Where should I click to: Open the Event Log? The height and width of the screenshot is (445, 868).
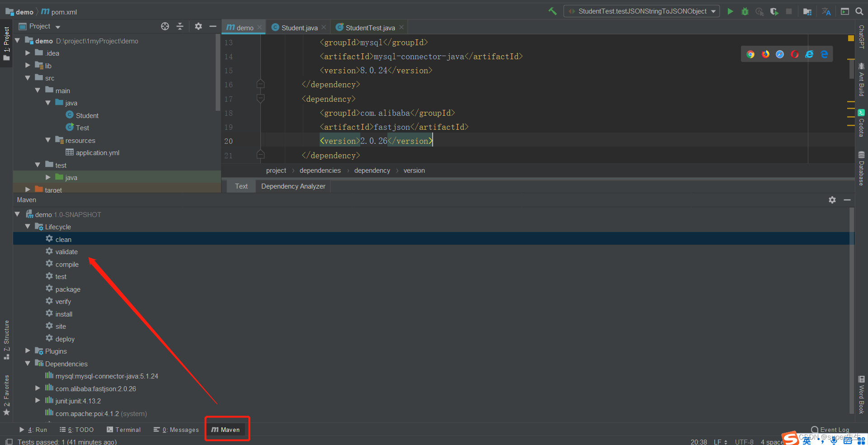pos(830,430)
